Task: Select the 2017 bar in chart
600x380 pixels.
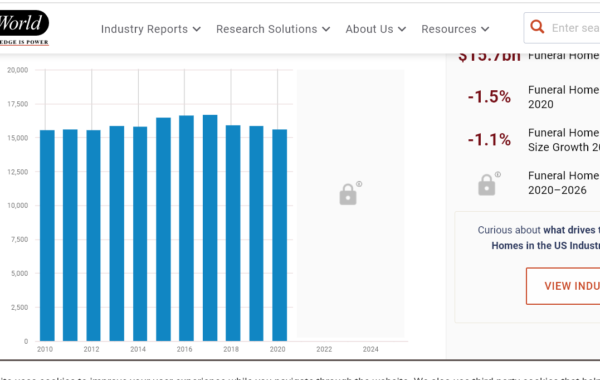Action: (210, 228)
